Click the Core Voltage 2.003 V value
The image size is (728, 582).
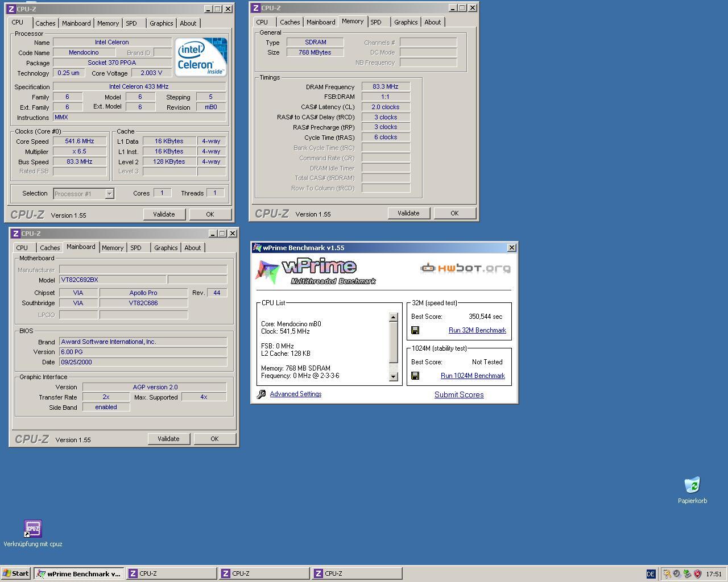click(x=152, y=73)
